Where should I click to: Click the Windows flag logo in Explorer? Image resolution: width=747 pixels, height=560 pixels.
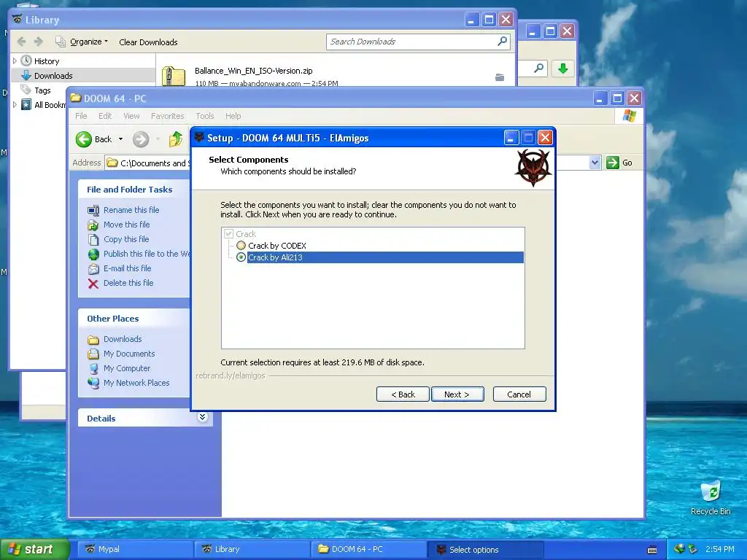629,116
